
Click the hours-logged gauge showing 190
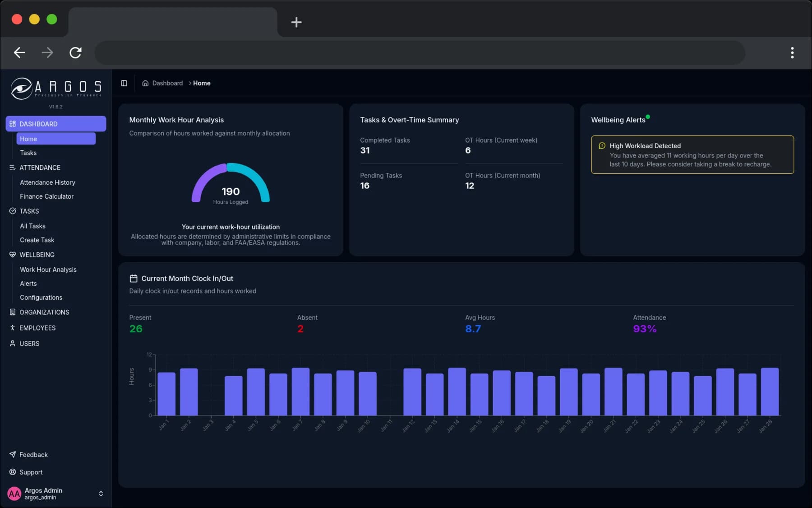click(x=231, y=184)
